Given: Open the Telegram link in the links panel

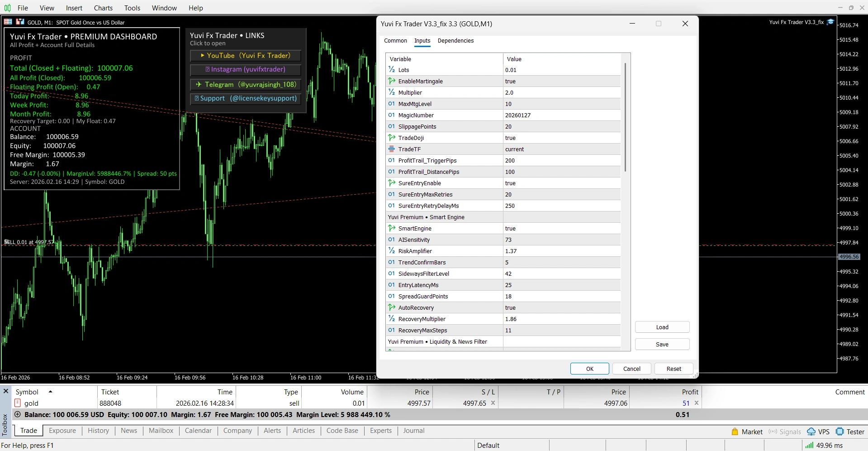Looking at the screenshot, I should [246, 84].
